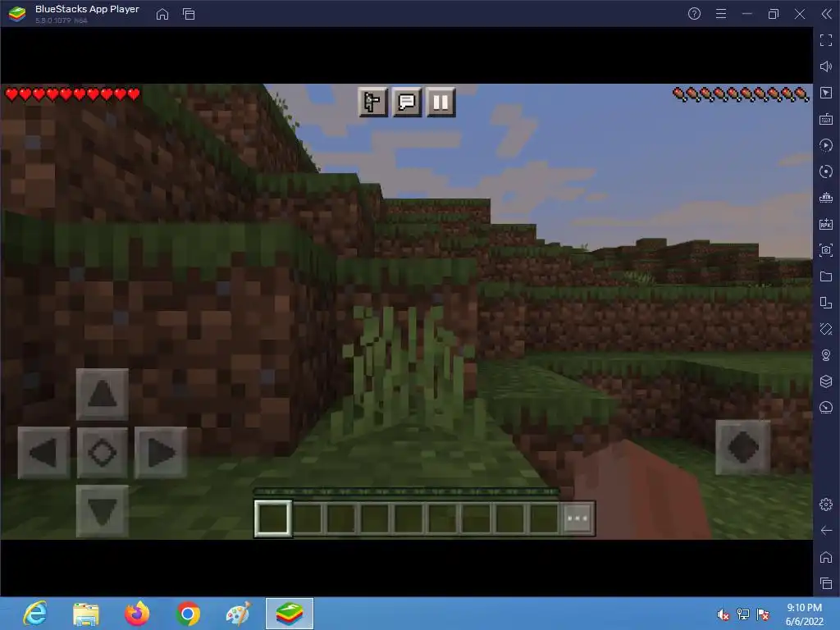Click the muted volume tray icon
Screen dimensions: 840x630
(723, 614)
